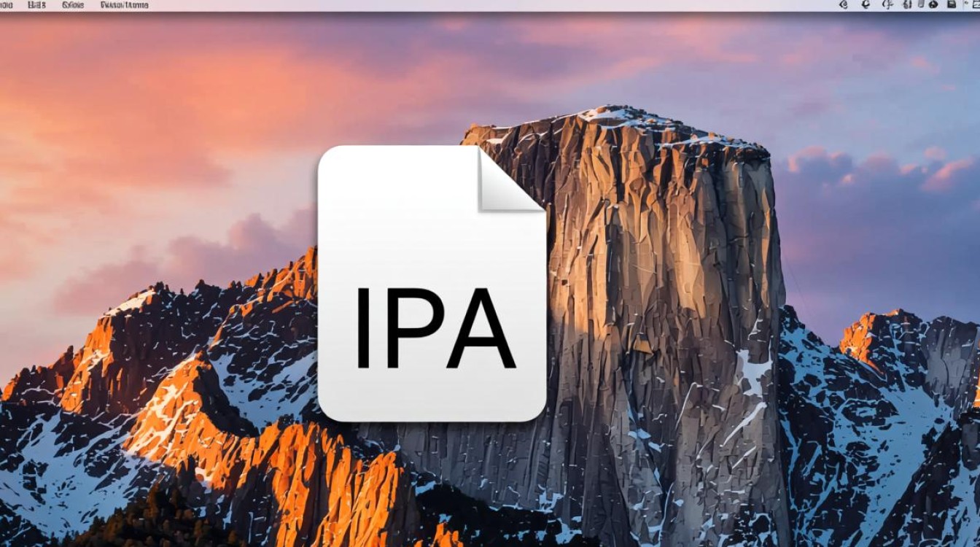Click the gray upright rectangle status icon
The image size is (980, 547).
click(x=921, y=4)
